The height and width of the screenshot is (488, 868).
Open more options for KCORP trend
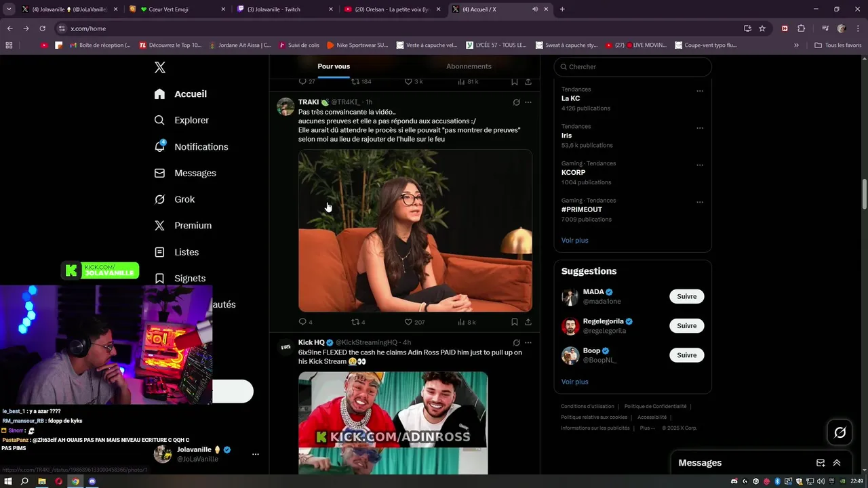[700, 165]
